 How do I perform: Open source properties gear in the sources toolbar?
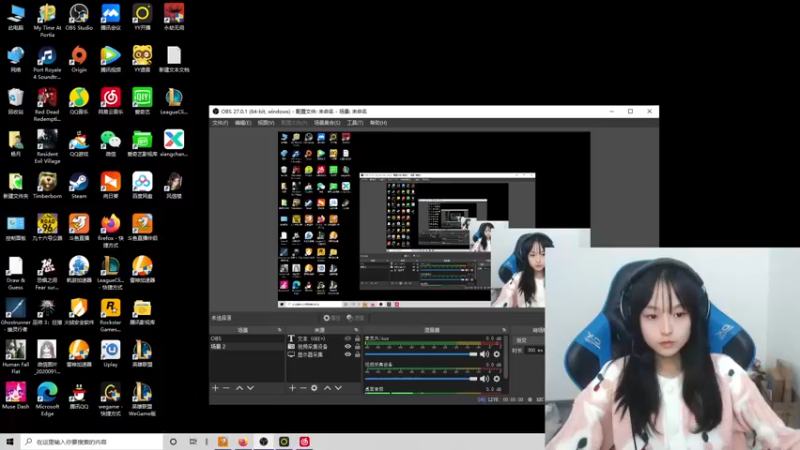(x=314, y=388)
